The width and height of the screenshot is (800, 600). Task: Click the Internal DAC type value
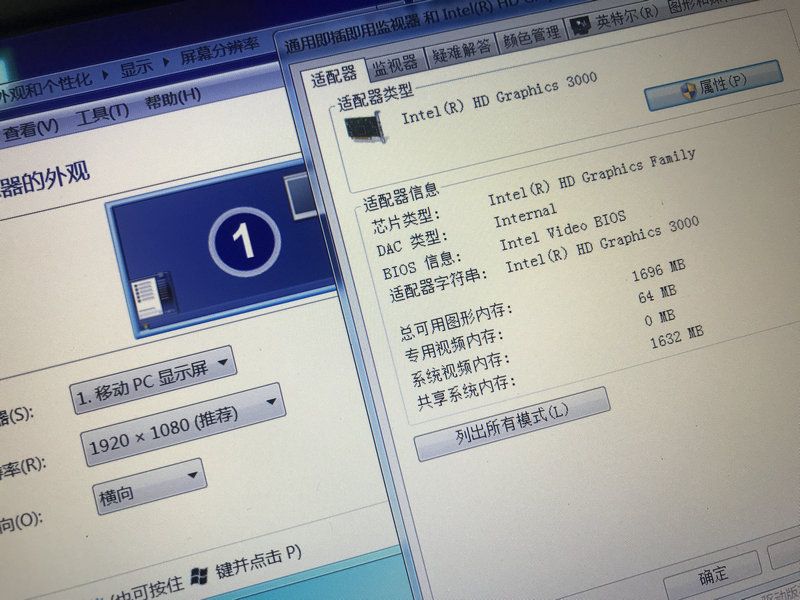tap(524, 215)
